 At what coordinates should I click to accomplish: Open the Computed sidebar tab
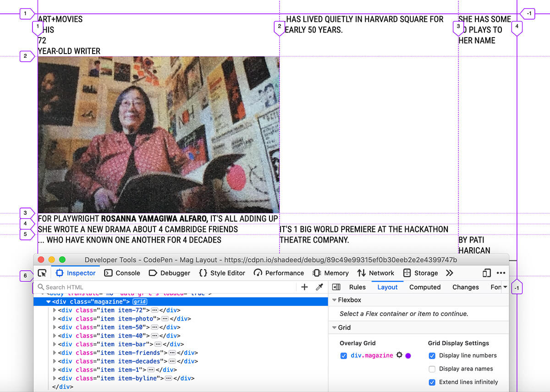click(424, 287)
